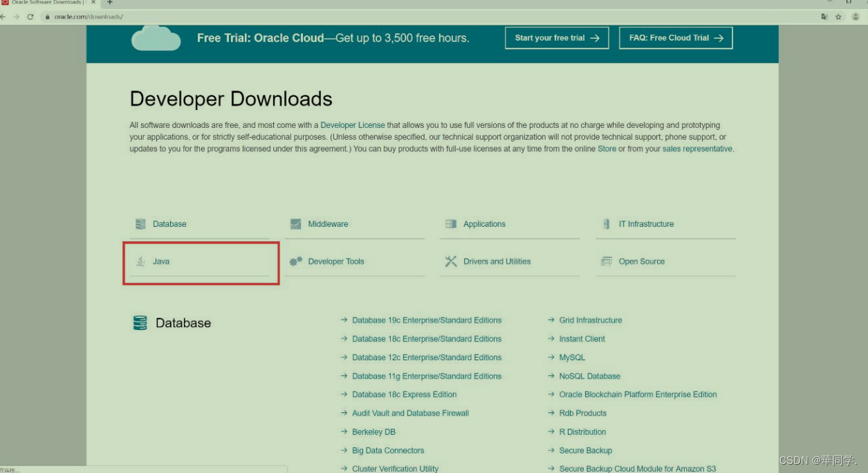Click the Drivers and Utilities tools icon

coord(451,261)
